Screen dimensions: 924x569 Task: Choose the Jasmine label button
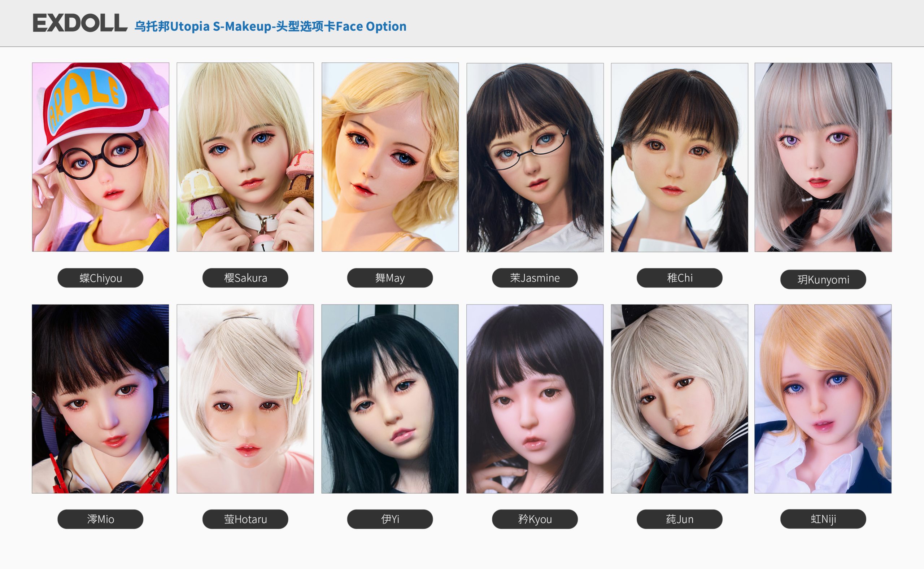coord(535,278)
